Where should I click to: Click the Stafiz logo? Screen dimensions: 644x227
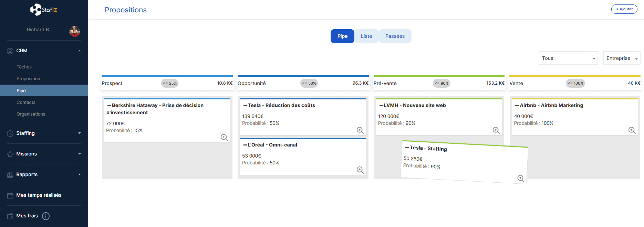44,10
